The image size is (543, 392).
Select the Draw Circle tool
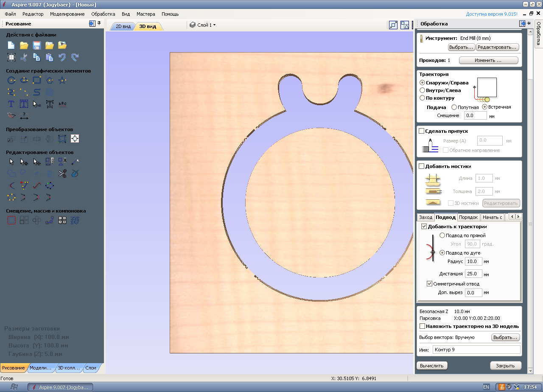[x=11, y=80]
